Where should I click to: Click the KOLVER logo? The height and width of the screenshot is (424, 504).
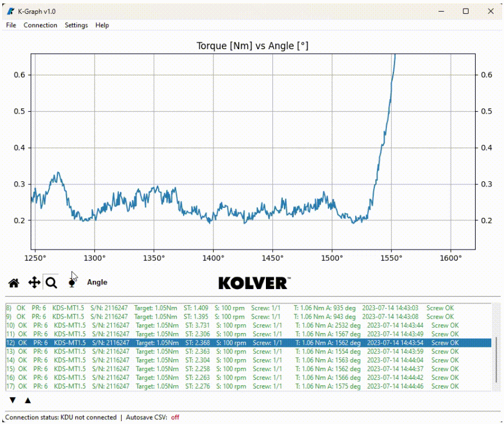click(x=252, y=282)
